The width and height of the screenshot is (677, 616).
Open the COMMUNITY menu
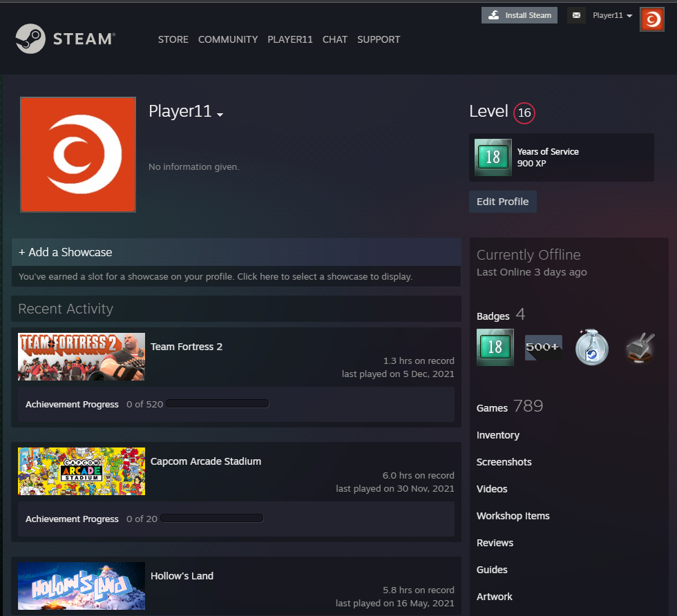click(x=228, y=39)
